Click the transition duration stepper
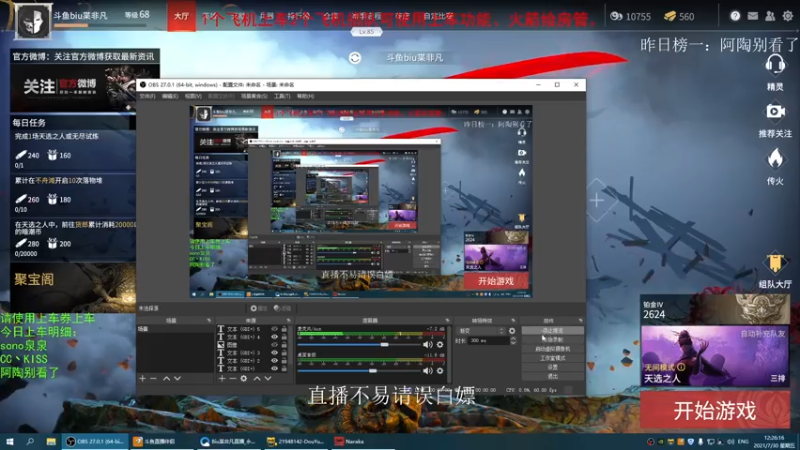 point(513,340)
